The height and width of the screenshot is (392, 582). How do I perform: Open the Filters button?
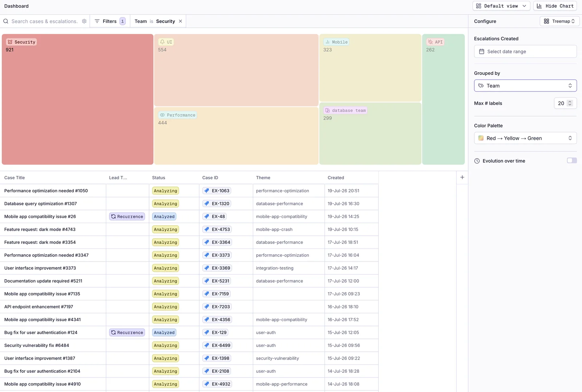pos(110,21)
